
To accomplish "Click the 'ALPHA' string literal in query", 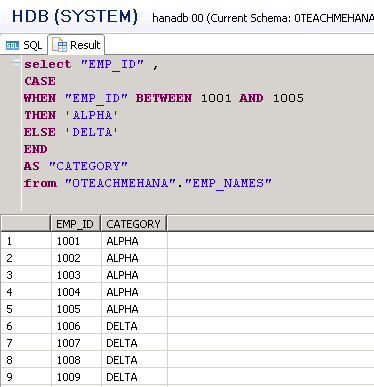I will pyautogui.click(x=91, y=115).
